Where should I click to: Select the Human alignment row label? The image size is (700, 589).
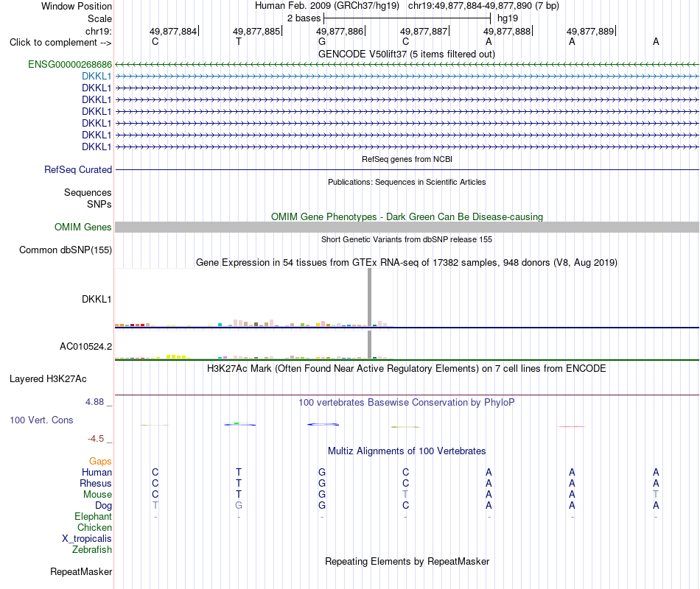(97, 472)
